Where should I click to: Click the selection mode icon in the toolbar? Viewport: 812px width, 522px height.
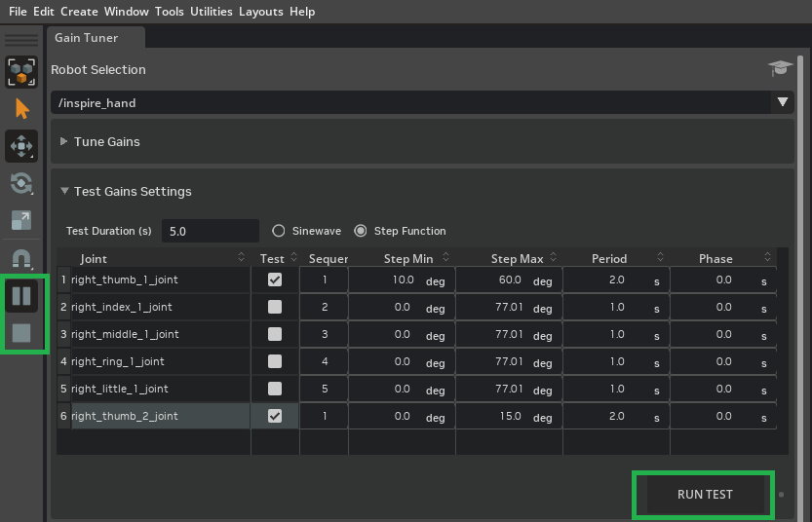click(21, 72)
